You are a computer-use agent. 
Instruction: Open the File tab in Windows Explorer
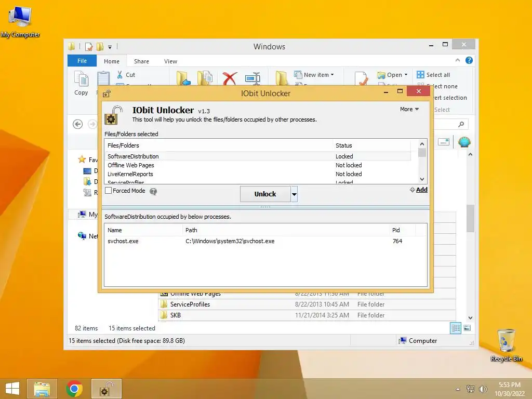click(82, 61)
